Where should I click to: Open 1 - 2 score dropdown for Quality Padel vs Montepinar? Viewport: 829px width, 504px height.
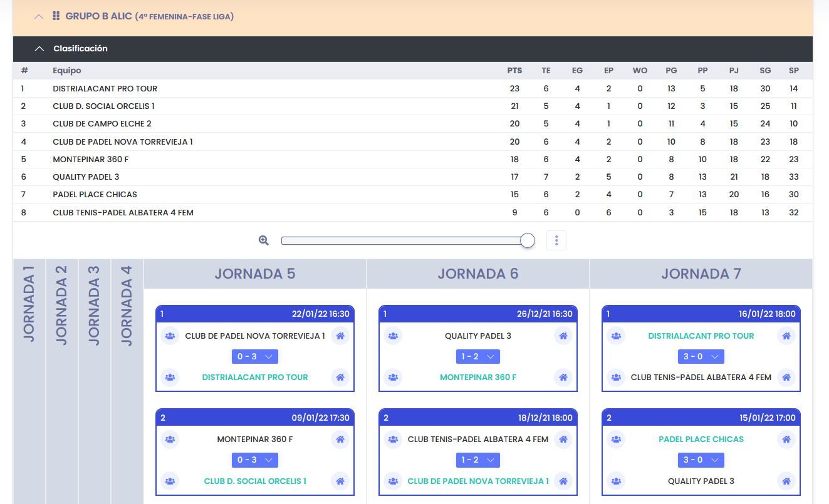478,356
